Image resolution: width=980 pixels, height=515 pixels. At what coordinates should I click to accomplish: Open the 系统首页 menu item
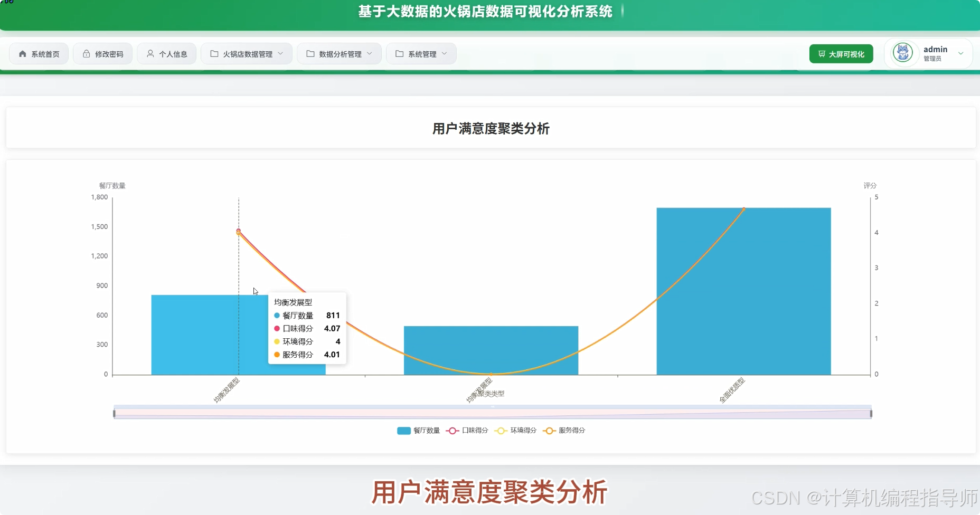[39, 54]
